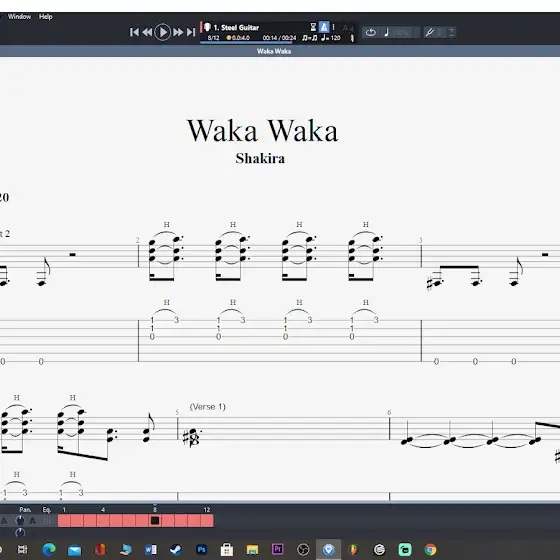Open the teal app icon beside Chrome
The width and height of the screenshot is (560, 560).
point(405,549)
